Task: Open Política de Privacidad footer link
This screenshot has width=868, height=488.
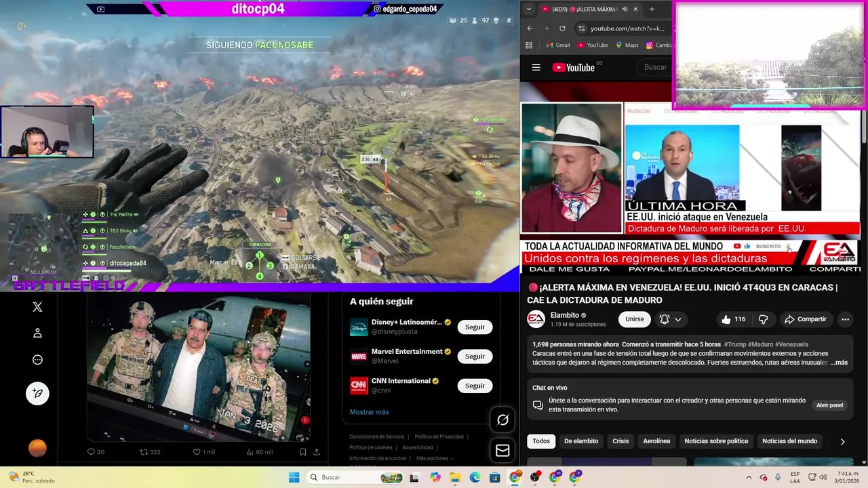Action: (439, 436)
